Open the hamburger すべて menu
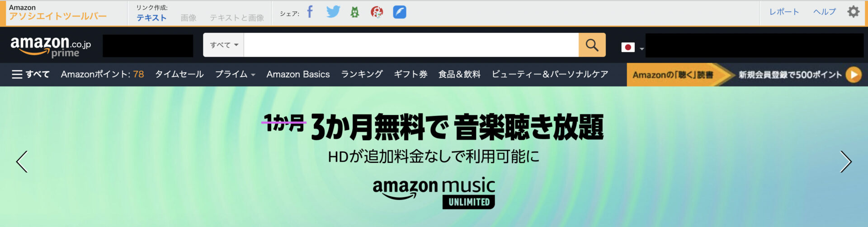Viewport: 868px width, 227px height. pyautogui.click(x=30, y=74)
